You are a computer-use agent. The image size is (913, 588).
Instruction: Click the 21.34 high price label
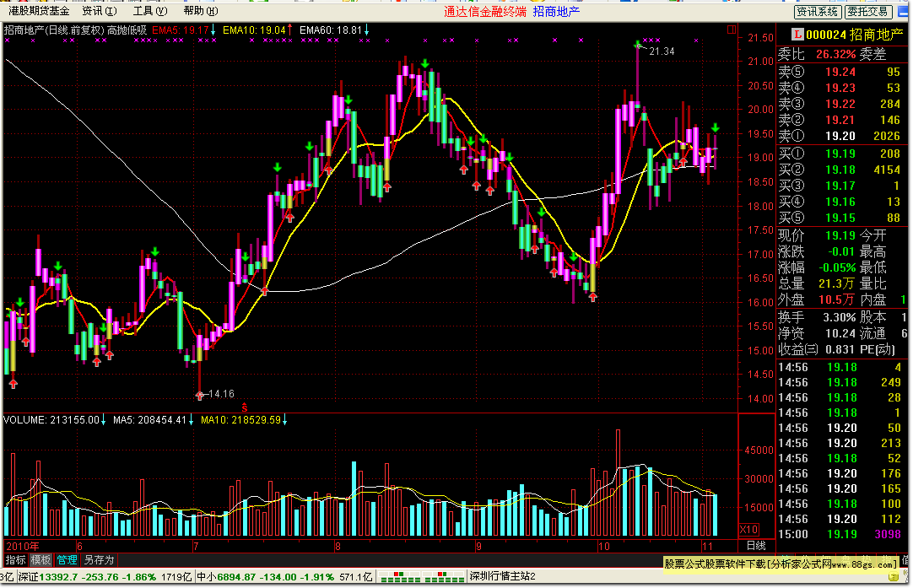[x=662, y=51]
